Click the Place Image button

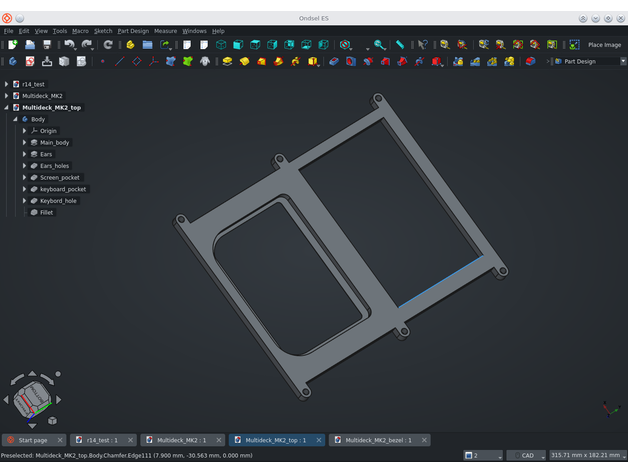click(603, 45)
